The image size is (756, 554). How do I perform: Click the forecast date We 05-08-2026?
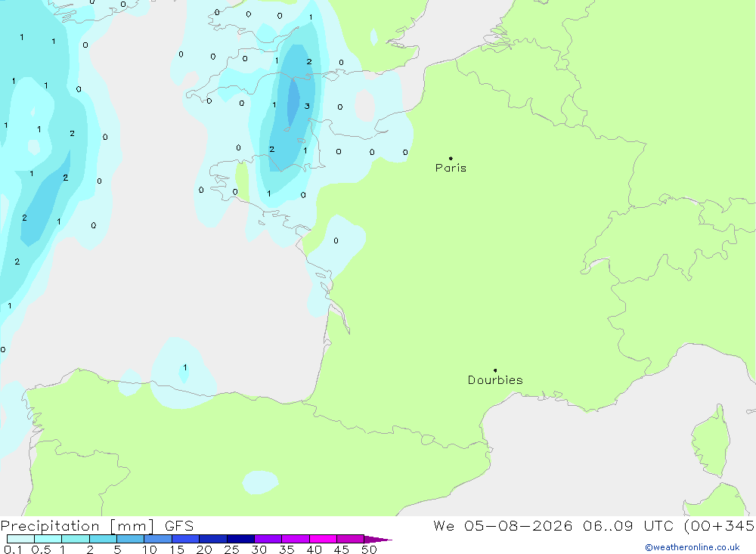(x=503, y=526)
